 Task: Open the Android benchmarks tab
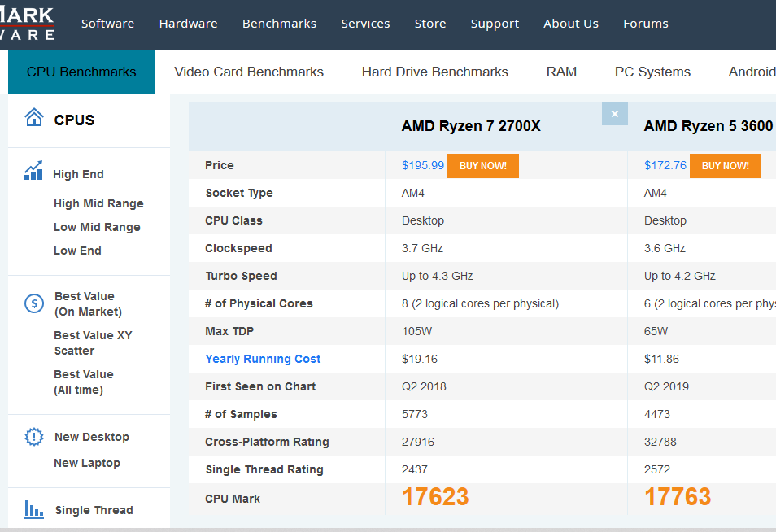click(x=752, y=72)
